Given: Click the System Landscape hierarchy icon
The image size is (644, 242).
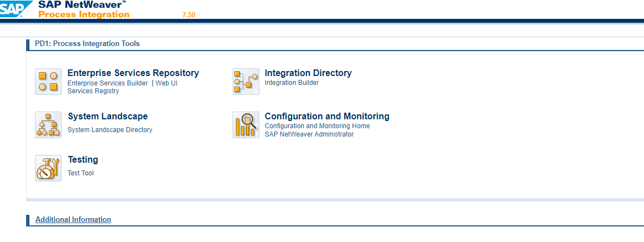Looking at the screenshot, I should click(x=48, y=125).
